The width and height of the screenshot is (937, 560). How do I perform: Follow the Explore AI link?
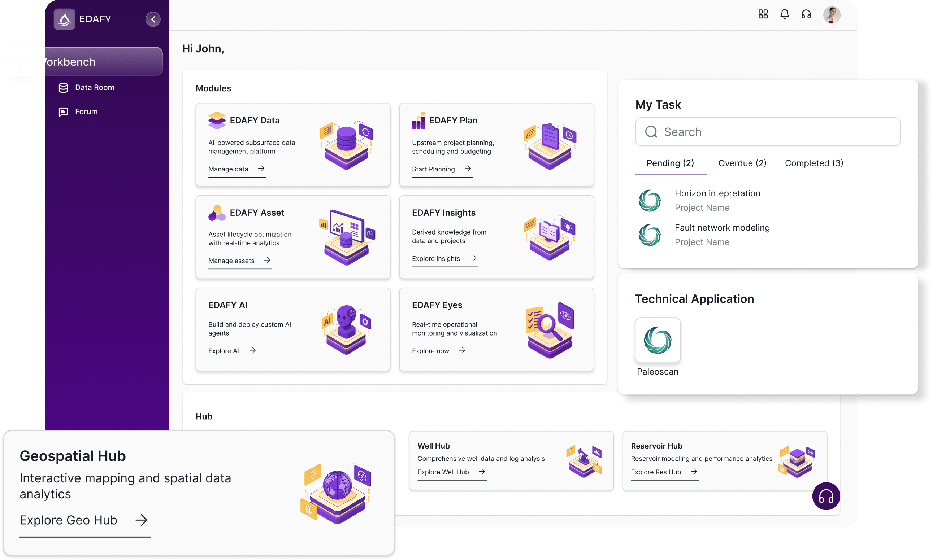233,351
